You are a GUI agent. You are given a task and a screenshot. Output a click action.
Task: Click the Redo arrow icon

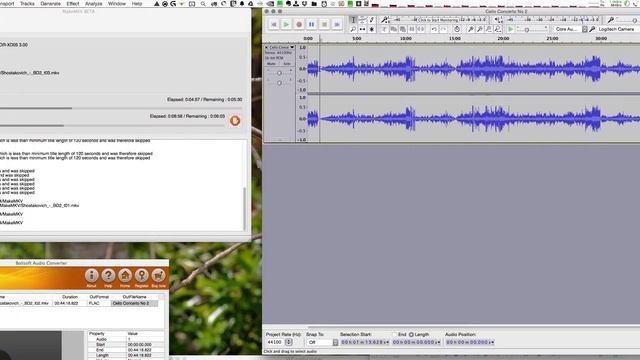coord(443,29)
